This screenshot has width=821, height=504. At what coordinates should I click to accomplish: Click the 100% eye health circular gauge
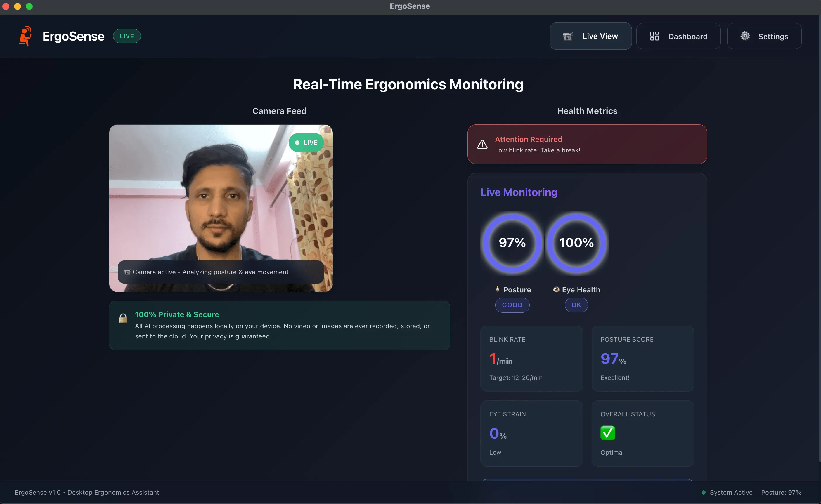(576, 243)
